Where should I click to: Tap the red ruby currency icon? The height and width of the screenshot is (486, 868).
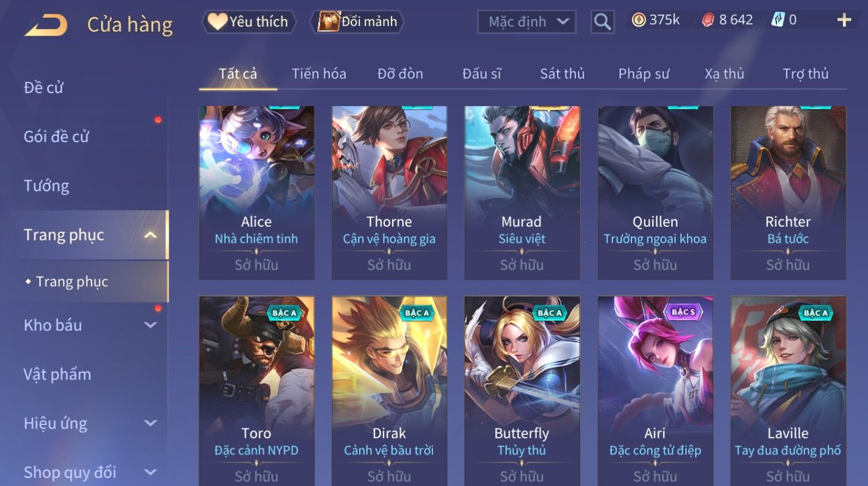pos(708,20)
